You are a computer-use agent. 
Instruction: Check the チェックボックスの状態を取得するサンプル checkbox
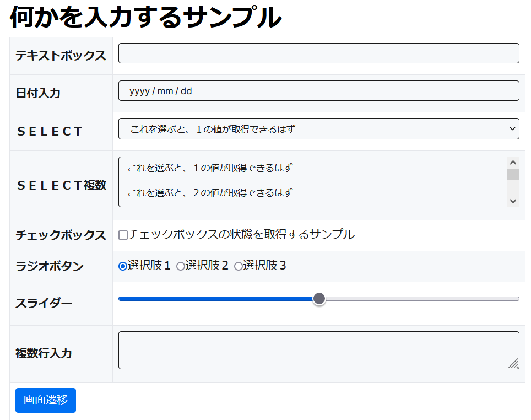(x=123, y=235)
